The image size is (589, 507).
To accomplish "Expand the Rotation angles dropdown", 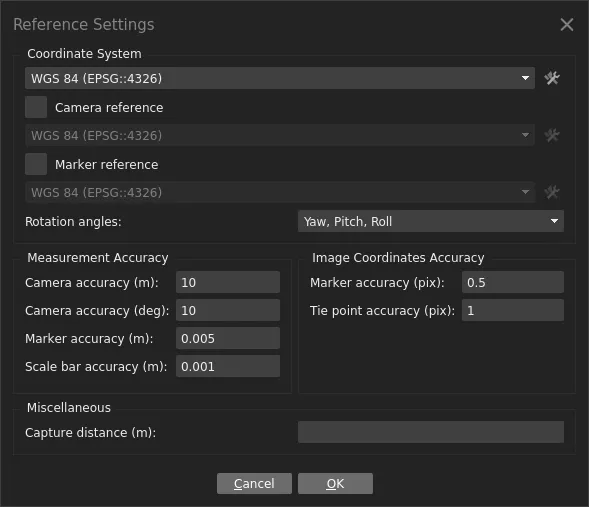I will point(431,221).
